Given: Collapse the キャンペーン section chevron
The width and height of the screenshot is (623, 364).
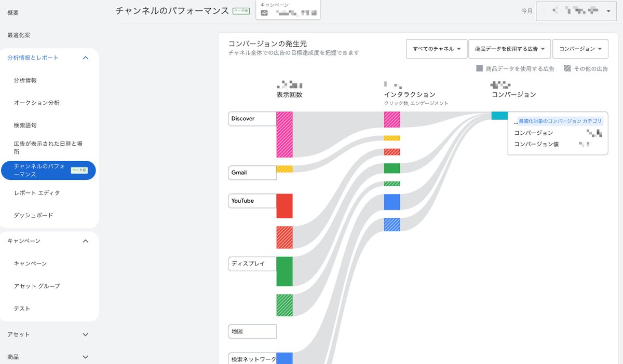Looking at the screenshot, I should (86, 241).
